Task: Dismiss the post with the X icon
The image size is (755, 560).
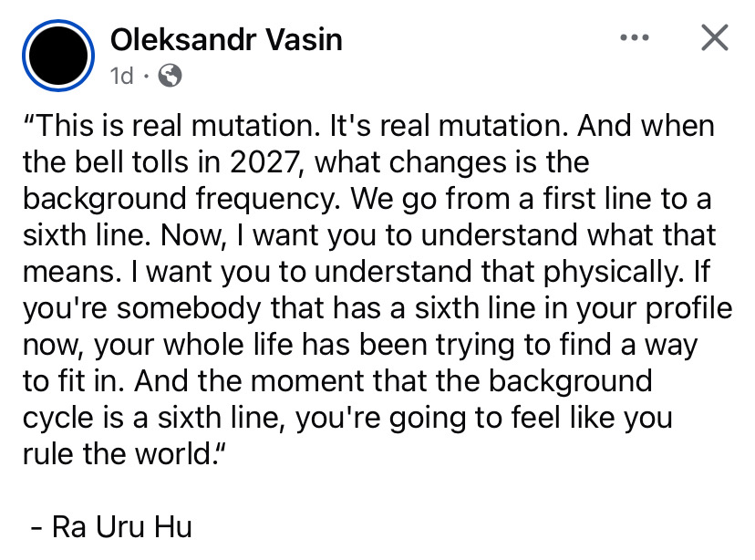Action: 715,37
